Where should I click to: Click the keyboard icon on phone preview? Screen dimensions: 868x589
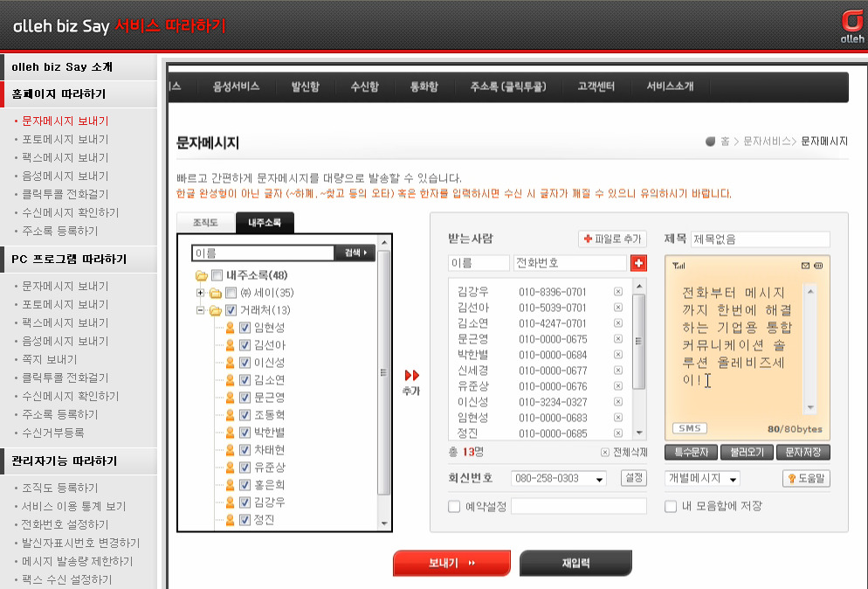[819, 266]
